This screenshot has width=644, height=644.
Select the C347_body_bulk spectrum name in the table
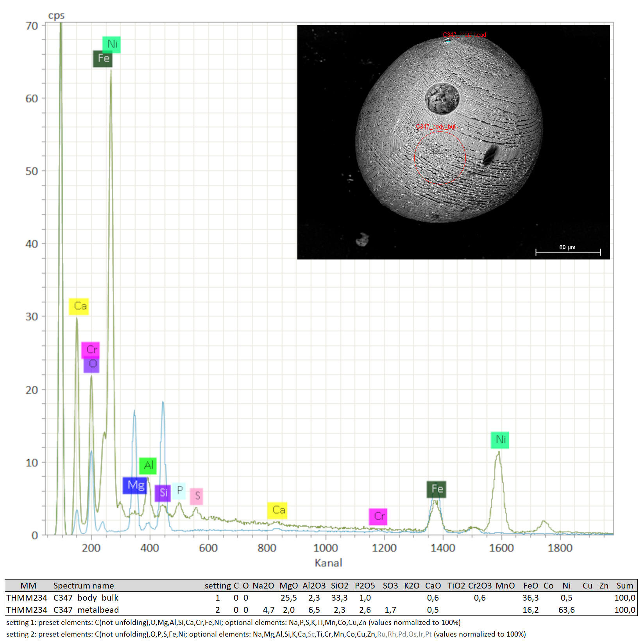[x=86, y=597]
